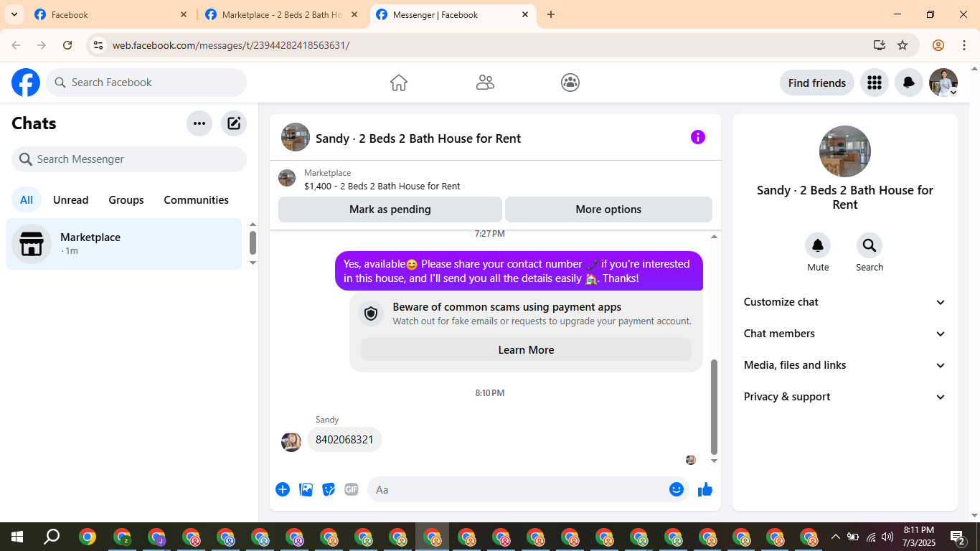
Task: Open the Notifications bell in header
Action: pos(908,83)
